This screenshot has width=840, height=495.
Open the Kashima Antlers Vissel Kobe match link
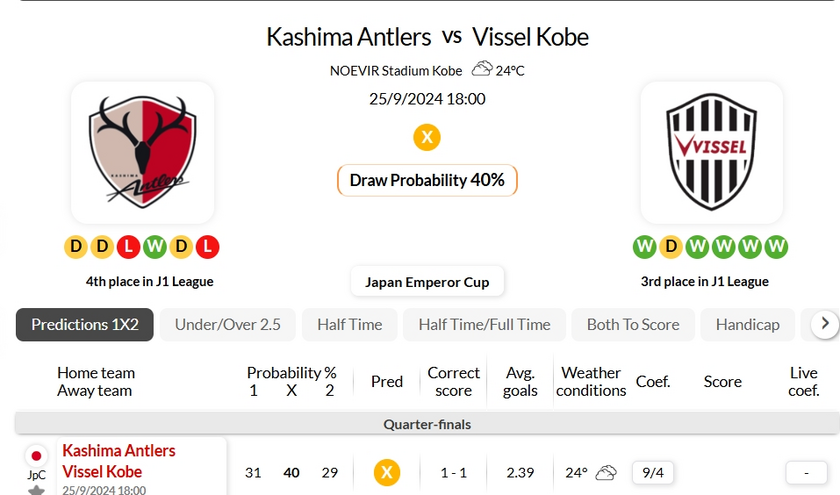click(x=118, y=461)
